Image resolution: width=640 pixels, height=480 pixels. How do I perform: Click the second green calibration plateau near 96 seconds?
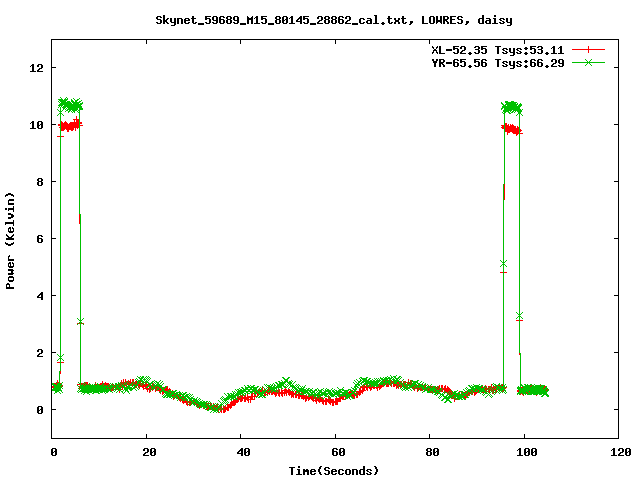point(511,107)
